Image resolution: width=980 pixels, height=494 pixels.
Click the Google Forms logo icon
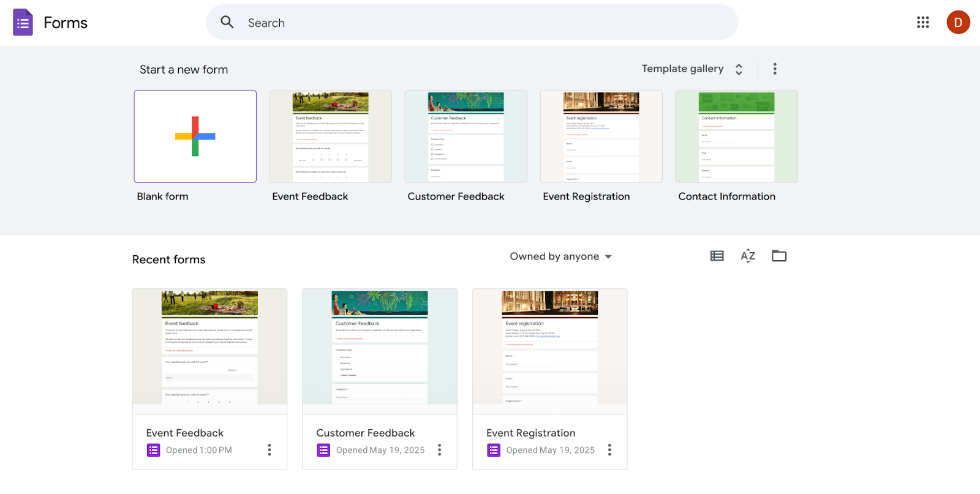[23, 23]
